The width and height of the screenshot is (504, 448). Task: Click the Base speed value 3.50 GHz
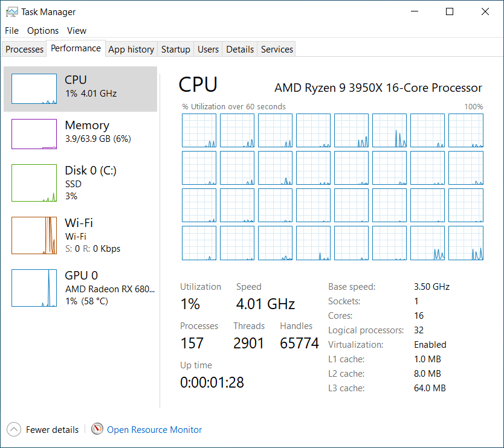coord(431,286)
